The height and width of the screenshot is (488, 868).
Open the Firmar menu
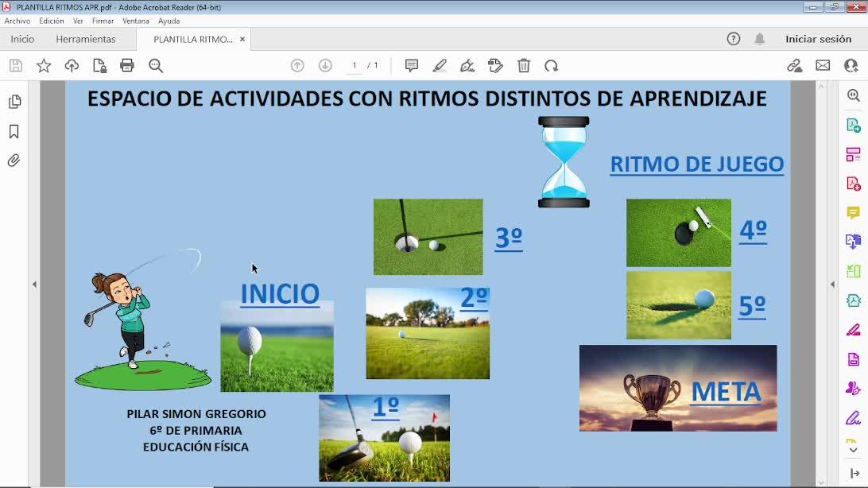click(x=103, y=21)
